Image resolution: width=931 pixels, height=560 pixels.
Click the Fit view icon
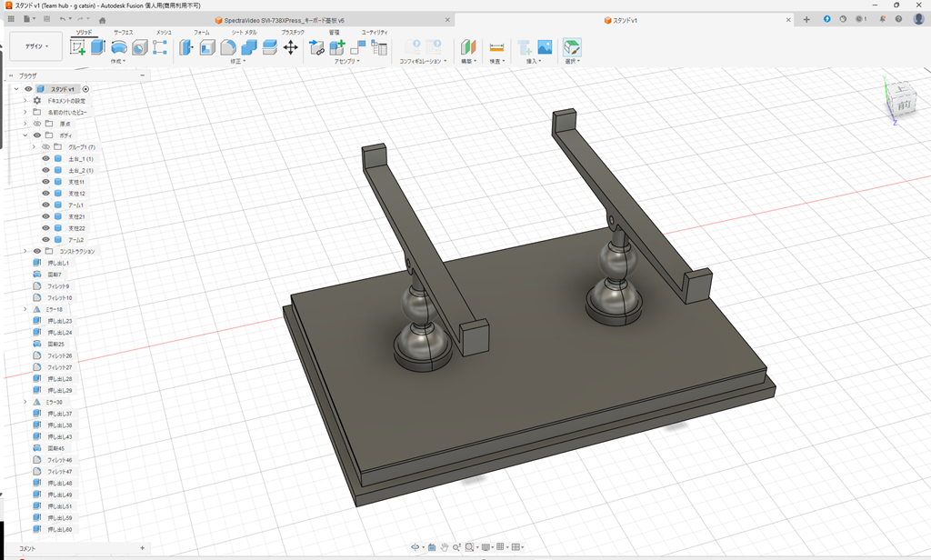(469, 547)
